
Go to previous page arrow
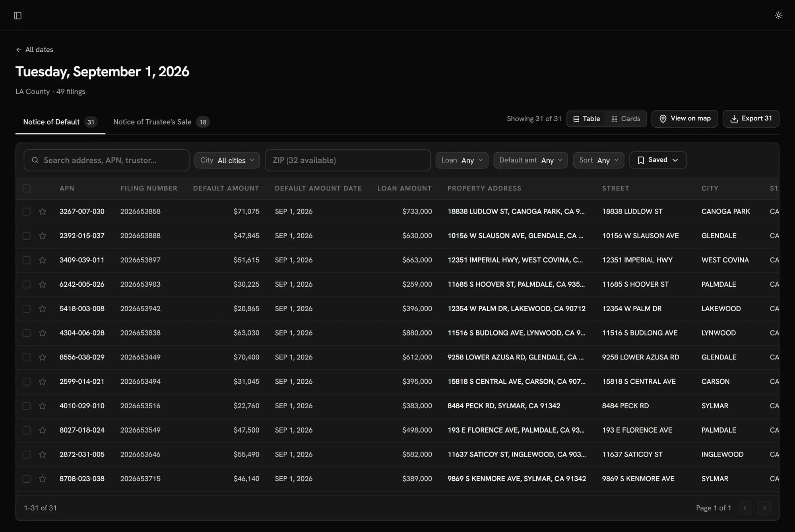(745, 508)
